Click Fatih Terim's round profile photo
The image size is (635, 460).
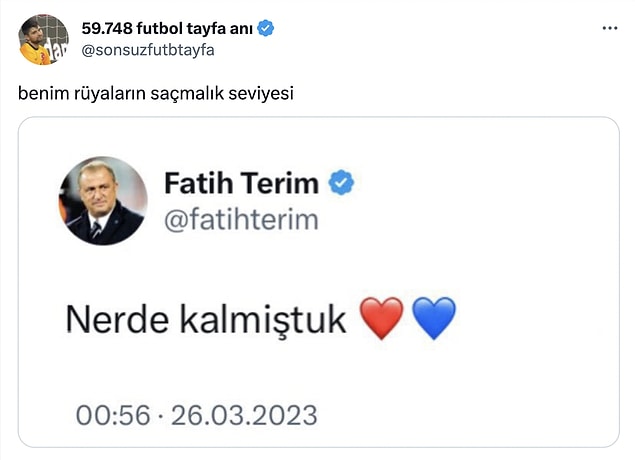click(103, 201)
